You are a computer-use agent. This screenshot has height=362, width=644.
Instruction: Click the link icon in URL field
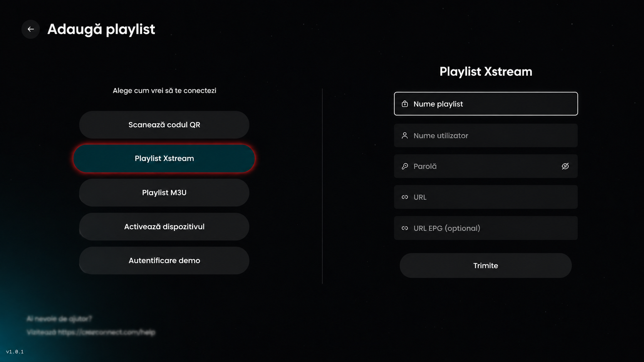coord(404,197)
